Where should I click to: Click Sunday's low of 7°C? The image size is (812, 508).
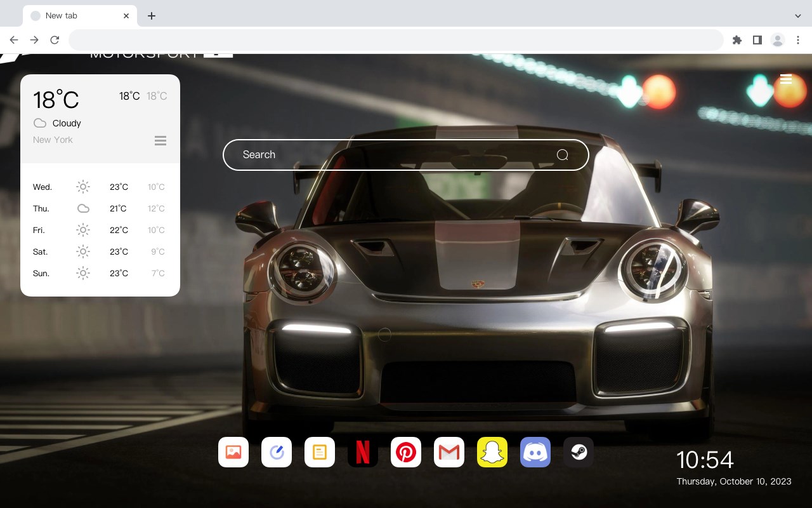(x=158, y=273)
